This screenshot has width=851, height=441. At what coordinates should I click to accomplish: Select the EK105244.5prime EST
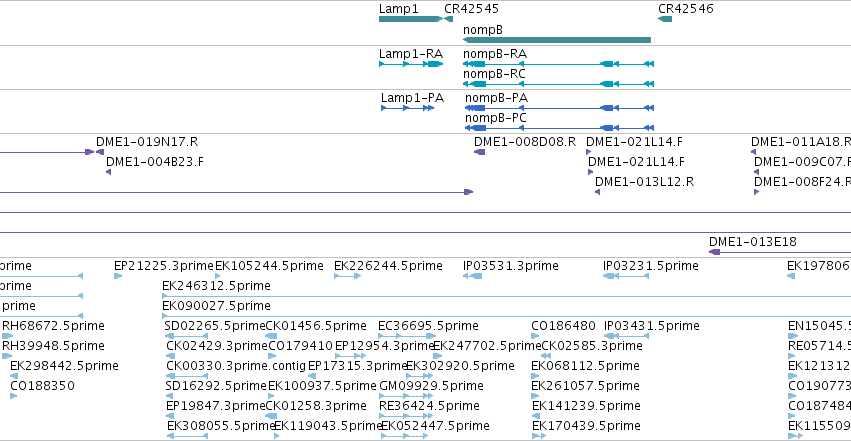tap(218, 276)
